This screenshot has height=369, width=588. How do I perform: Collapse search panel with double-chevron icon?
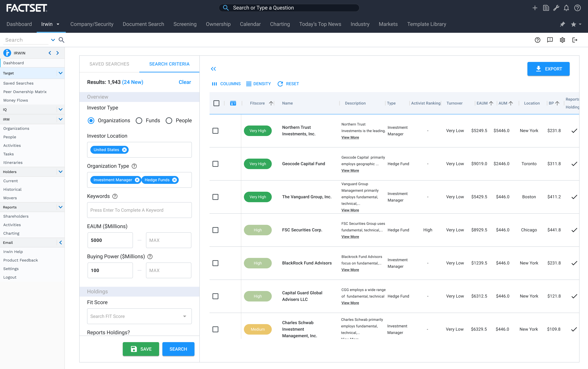[x=213, y=69]
